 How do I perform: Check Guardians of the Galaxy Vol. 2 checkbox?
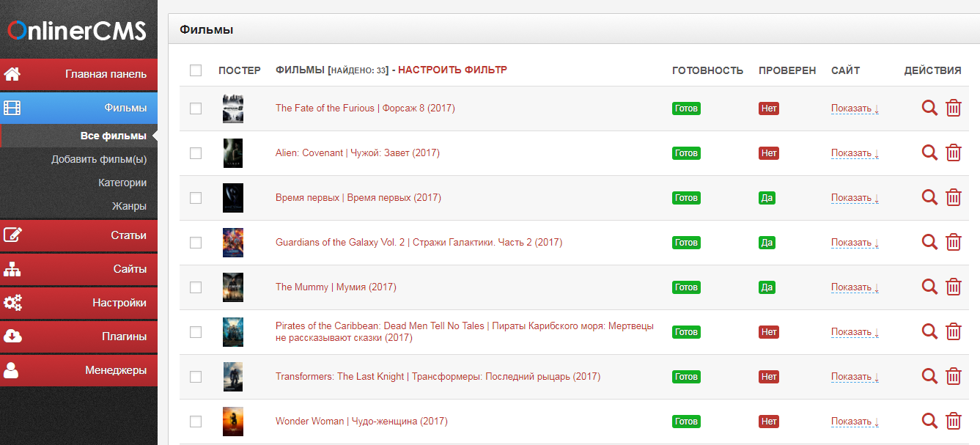pyautogui.click(x=196, y=243)
